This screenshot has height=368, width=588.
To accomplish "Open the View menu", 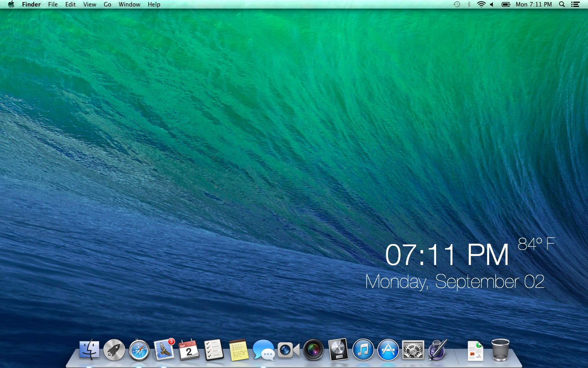I will point(89,4).
